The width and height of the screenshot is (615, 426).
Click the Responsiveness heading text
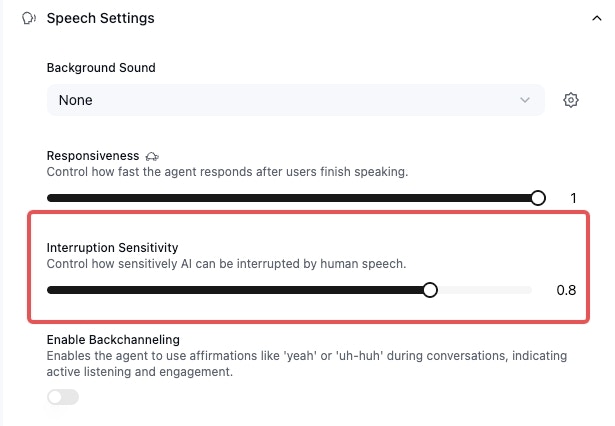click(x=93, y=156)
